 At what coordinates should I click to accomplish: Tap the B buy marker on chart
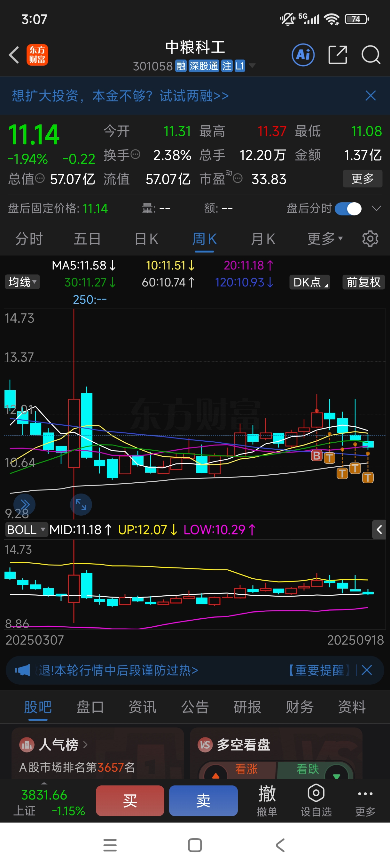coord(317,455)
